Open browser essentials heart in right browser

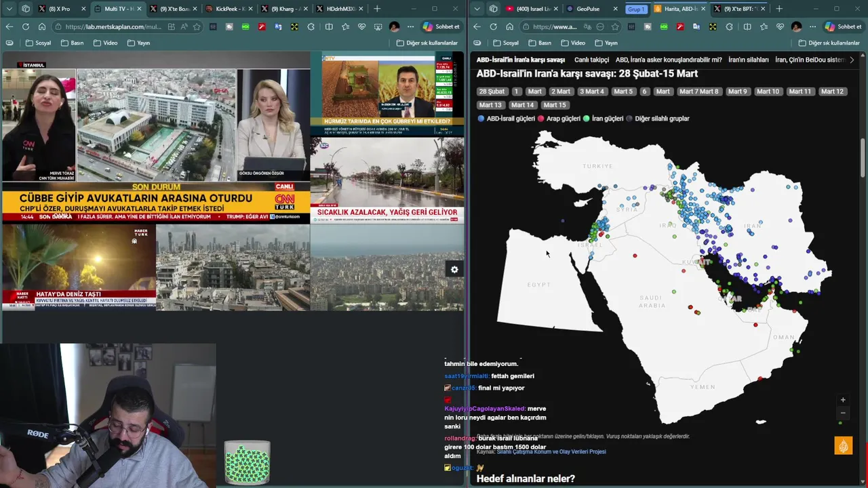[780, 26]
